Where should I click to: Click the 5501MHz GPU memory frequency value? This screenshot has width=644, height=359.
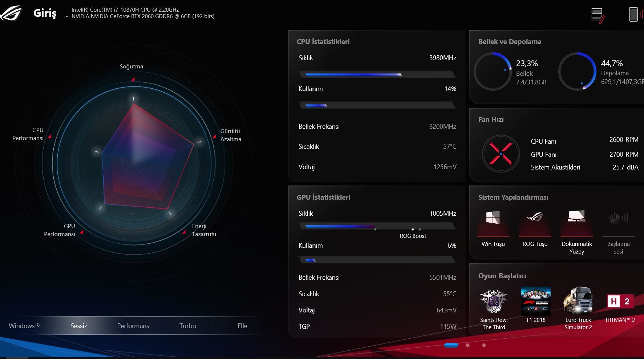click(443, 278)
